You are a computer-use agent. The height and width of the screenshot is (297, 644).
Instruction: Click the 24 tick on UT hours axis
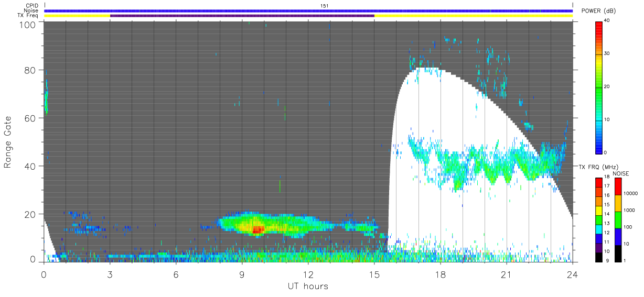tap(572, 274)
